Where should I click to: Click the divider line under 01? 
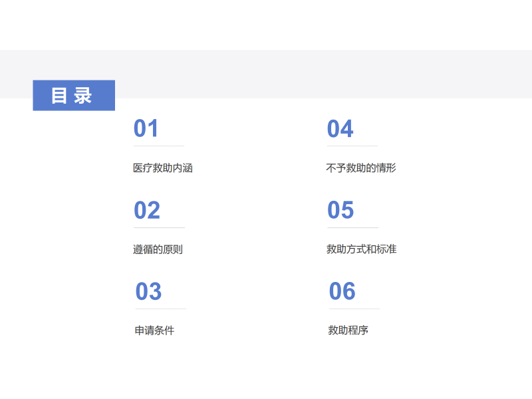click(159, 146)
